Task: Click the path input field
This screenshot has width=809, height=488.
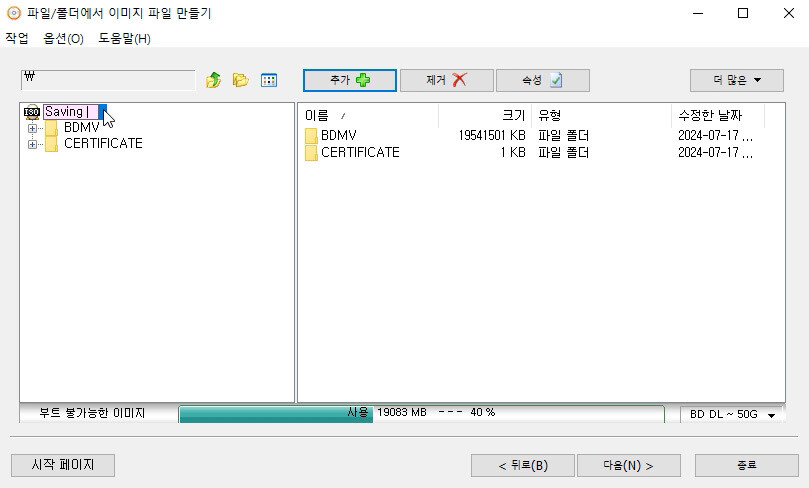Action: (x=108, y=80)
